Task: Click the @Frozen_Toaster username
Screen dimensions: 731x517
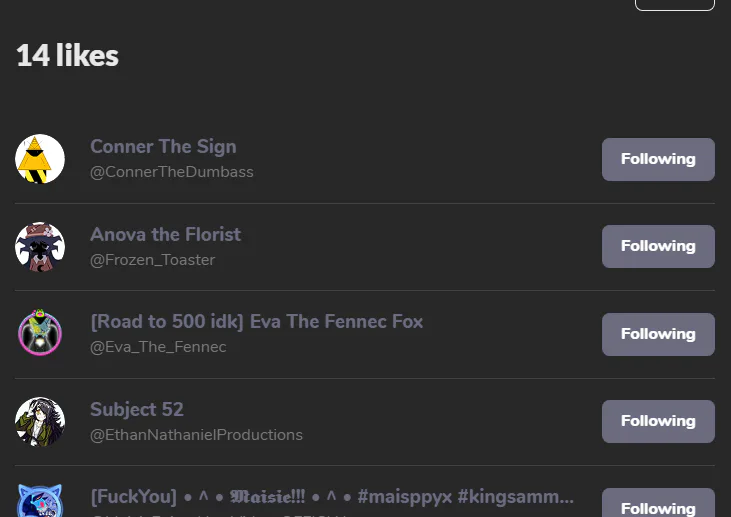Action: pos(152,260)
